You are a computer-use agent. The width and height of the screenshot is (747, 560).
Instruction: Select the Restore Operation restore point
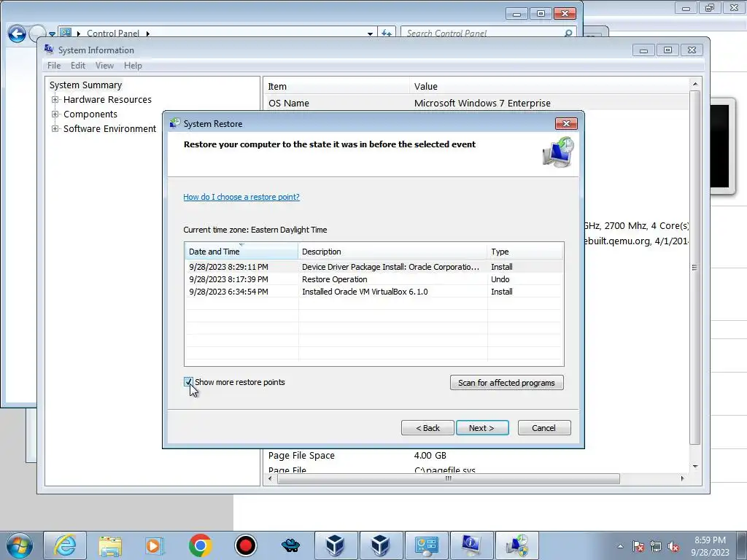[x=373, y=279]
